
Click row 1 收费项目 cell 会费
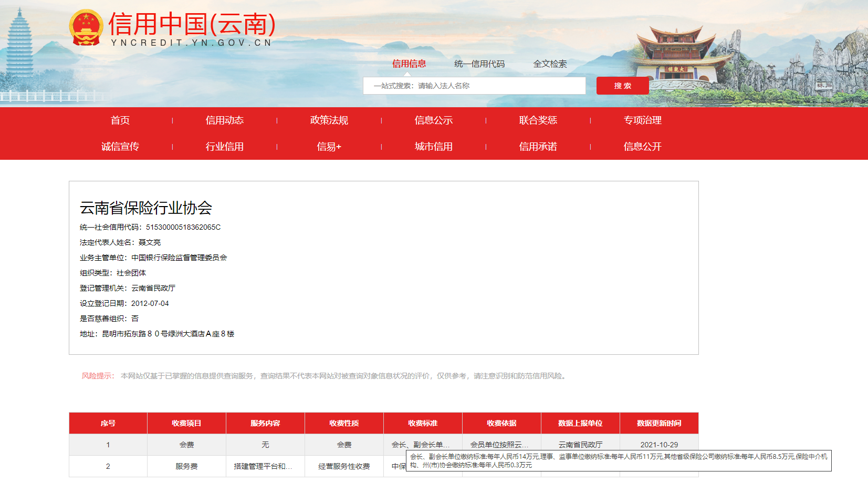(x=186, y=445)
